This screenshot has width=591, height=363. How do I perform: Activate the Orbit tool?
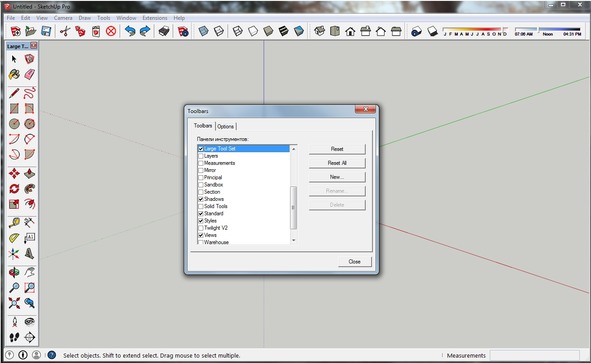pos(14,272)
